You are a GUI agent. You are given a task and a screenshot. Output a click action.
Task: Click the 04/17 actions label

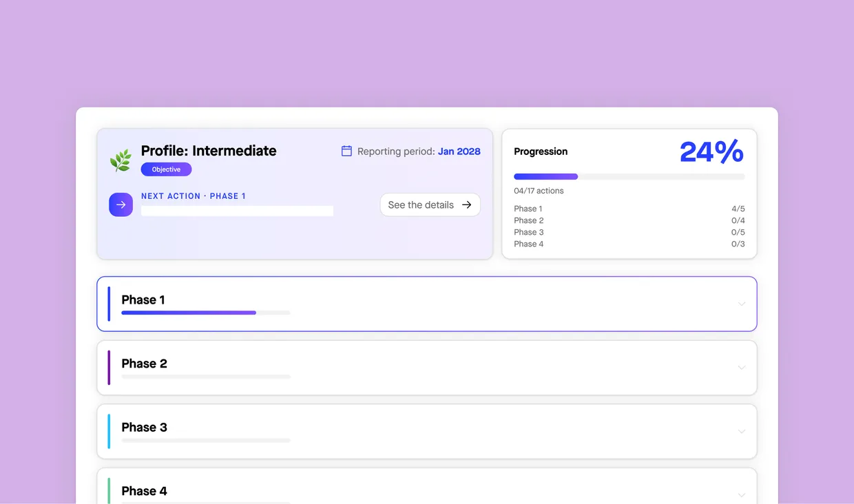[x=539, y=191]
